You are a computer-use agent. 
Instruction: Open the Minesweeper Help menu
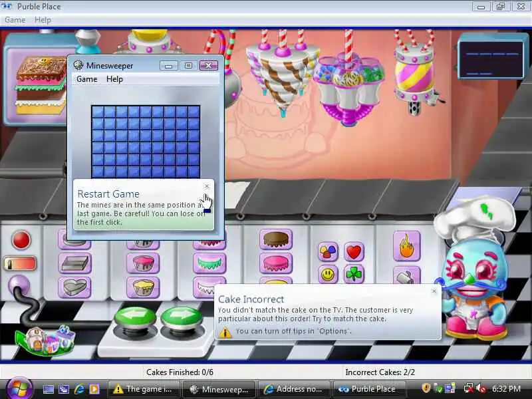tap(114, 79)
